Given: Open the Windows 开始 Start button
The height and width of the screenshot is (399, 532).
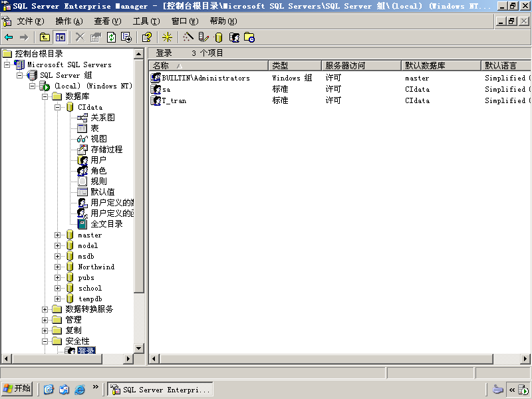Looking at the screenshot, I should click(x=17, y=389).
